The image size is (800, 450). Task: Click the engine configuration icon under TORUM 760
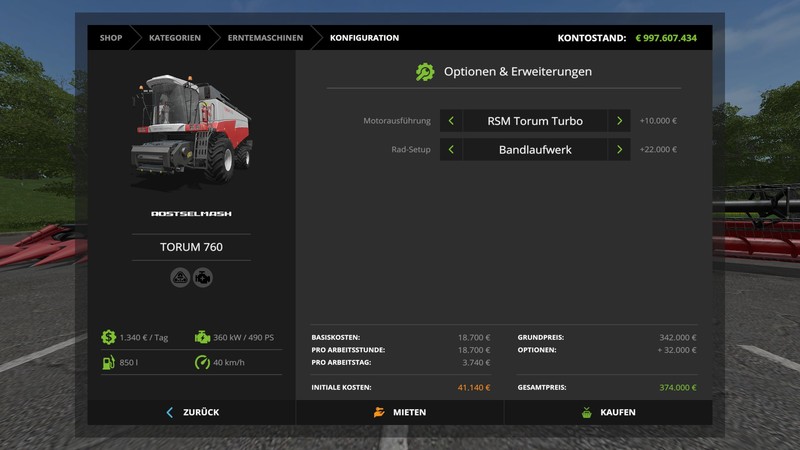pyautogui.click(x=203, y=278)
